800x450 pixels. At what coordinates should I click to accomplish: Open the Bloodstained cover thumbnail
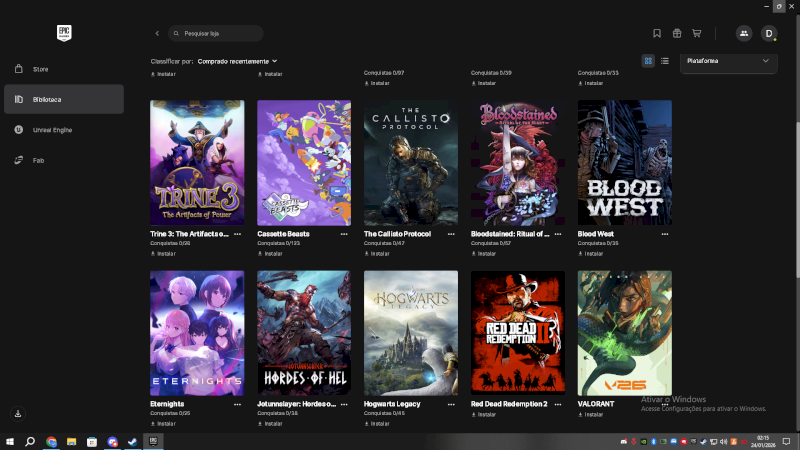(518, 163)
